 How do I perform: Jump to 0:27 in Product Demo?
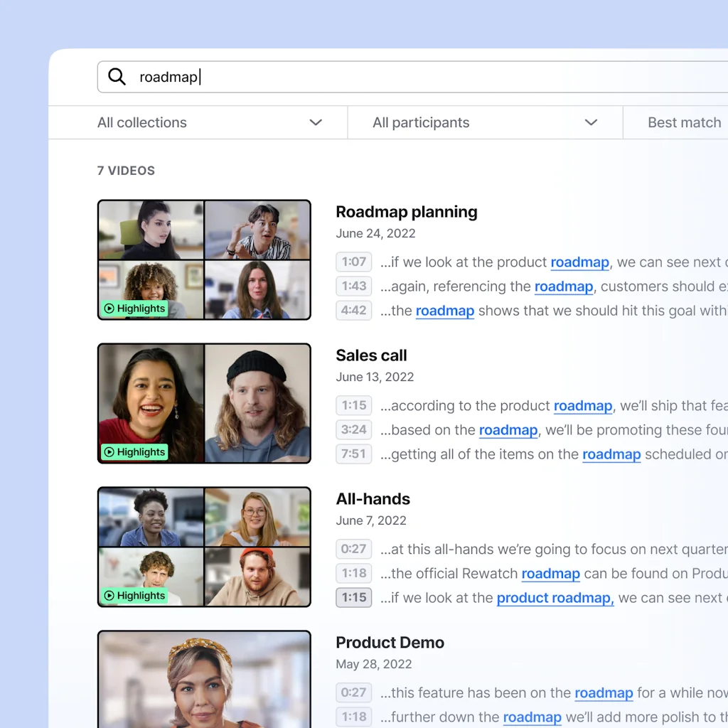(x=353, y=692)
